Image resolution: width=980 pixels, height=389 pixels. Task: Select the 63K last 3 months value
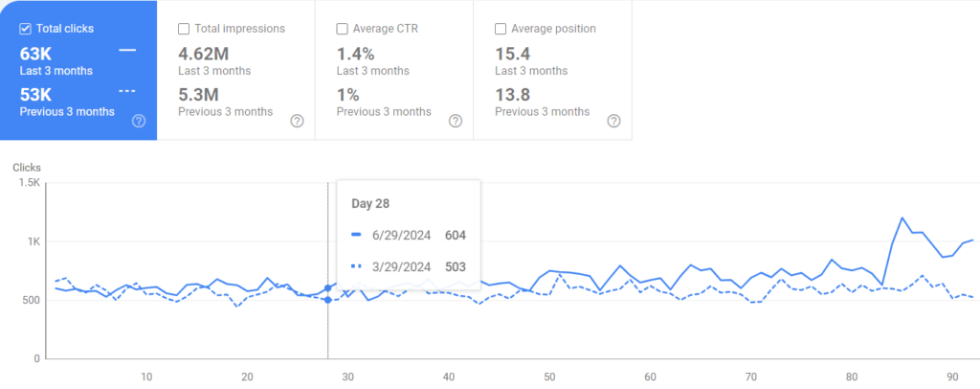[35, 54]
